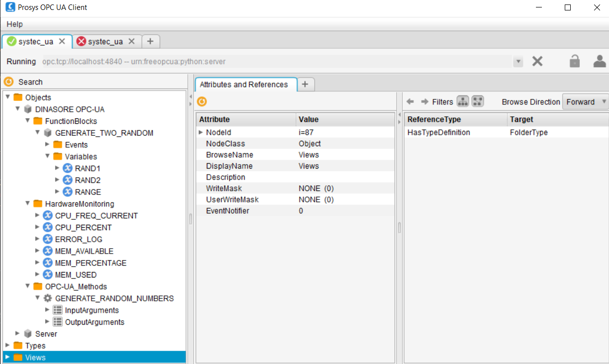Click the server address input field

click(277, 62)
